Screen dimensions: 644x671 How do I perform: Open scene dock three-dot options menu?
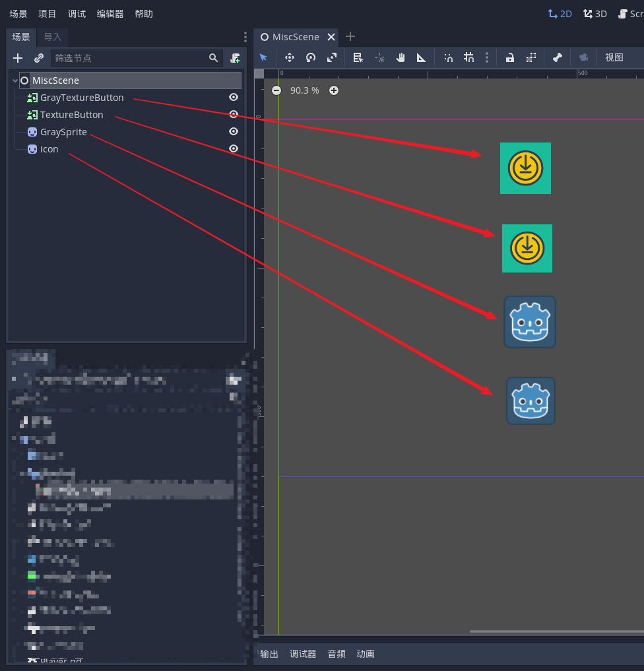tap(245, 37)
